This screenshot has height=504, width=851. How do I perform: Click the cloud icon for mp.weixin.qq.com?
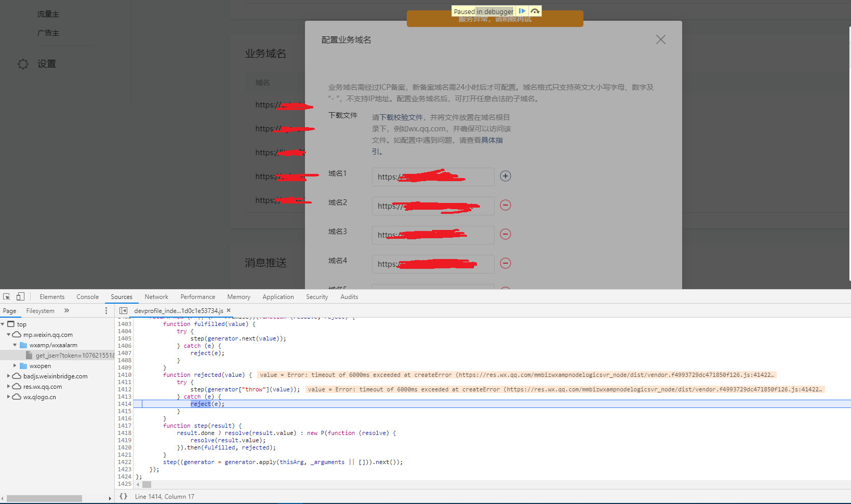click(17, 334)
